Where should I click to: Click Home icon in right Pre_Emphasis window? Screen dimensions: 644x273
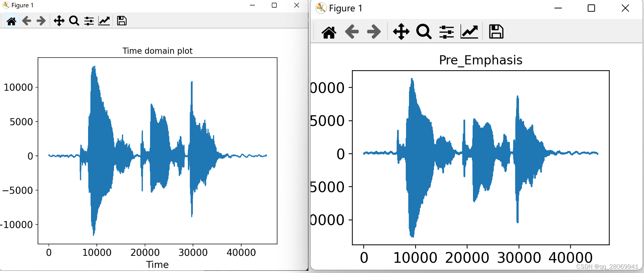329,32
